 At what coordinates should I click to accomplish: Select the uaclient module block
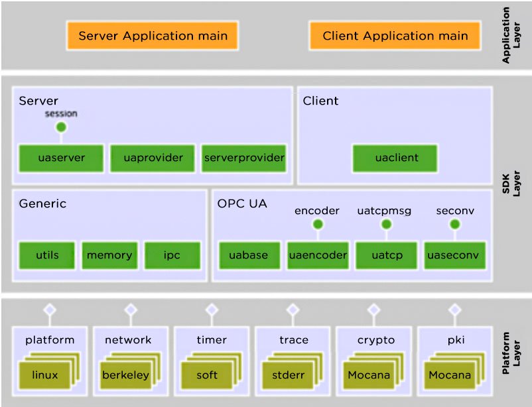(x=395, y=158)
